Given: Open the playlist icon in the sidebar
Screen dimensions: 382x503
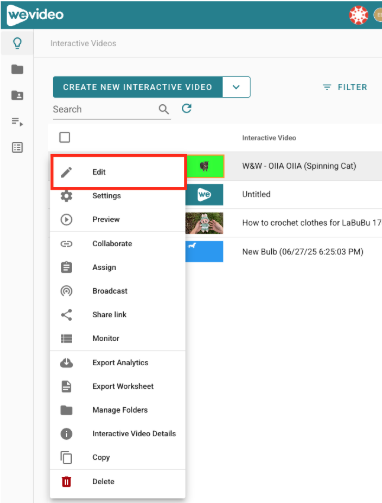Looking at the screenshot, I should [x=17, y=121].
